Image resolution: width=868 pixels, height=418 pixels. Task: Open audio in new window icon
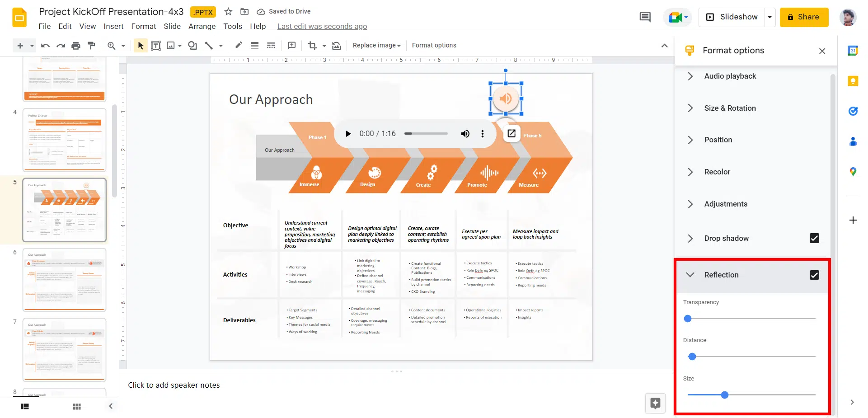[511, 133]
